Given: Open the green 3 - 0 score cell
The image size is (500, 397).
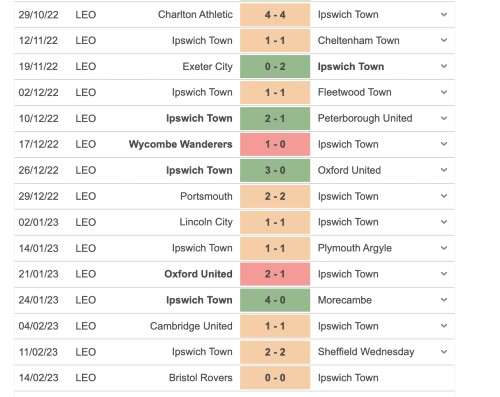Looking at the screenshot, I should click(x=275, y=170).
